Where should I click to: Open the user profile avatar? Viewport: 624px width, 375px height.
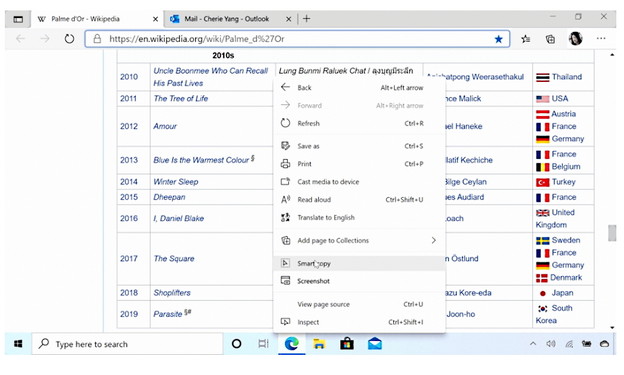(575, 39)
